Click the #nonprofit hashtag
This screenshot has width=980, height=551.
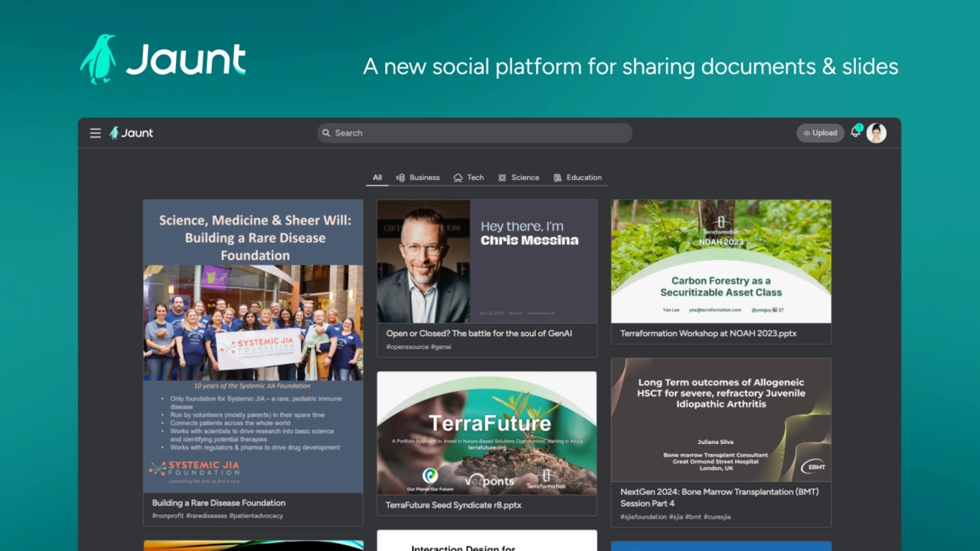[x=168, y=517]
